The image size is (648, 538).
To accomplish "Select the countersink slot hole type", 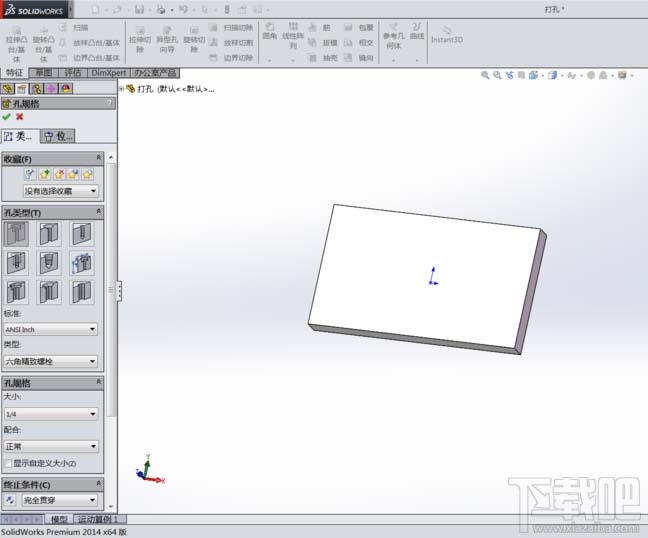I will tap(49, 292).
